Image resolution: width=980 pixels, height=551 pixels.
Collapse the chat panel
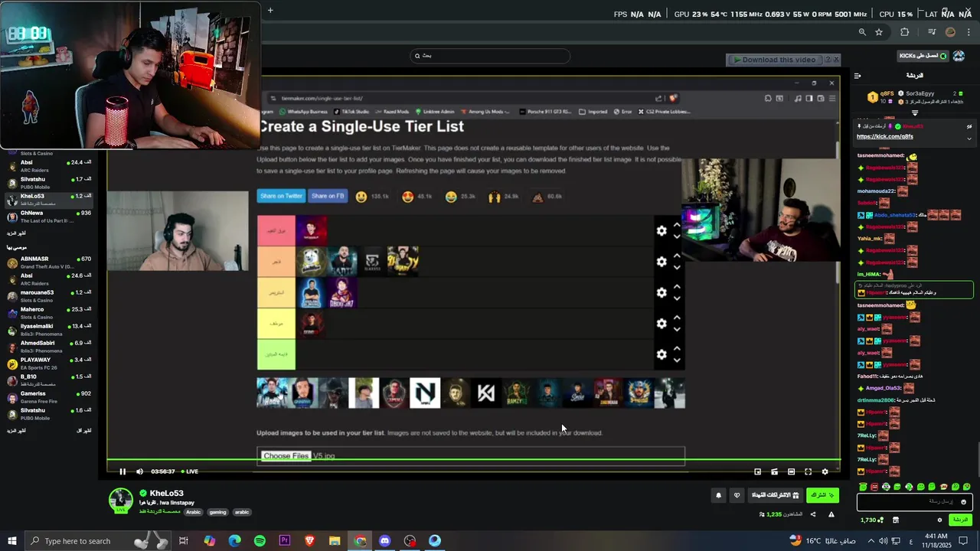tap(857, 75)
